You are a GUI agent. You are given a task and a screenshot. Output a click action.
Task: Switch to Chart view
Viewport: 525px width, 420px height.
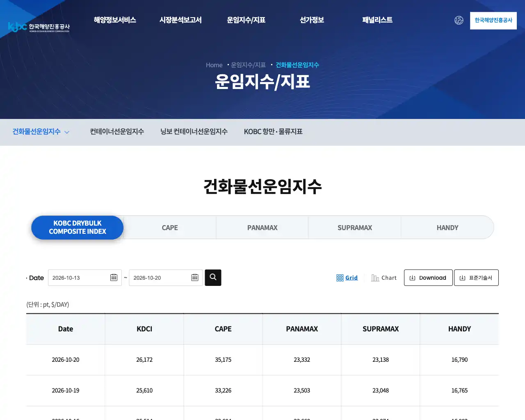point(384,278)
